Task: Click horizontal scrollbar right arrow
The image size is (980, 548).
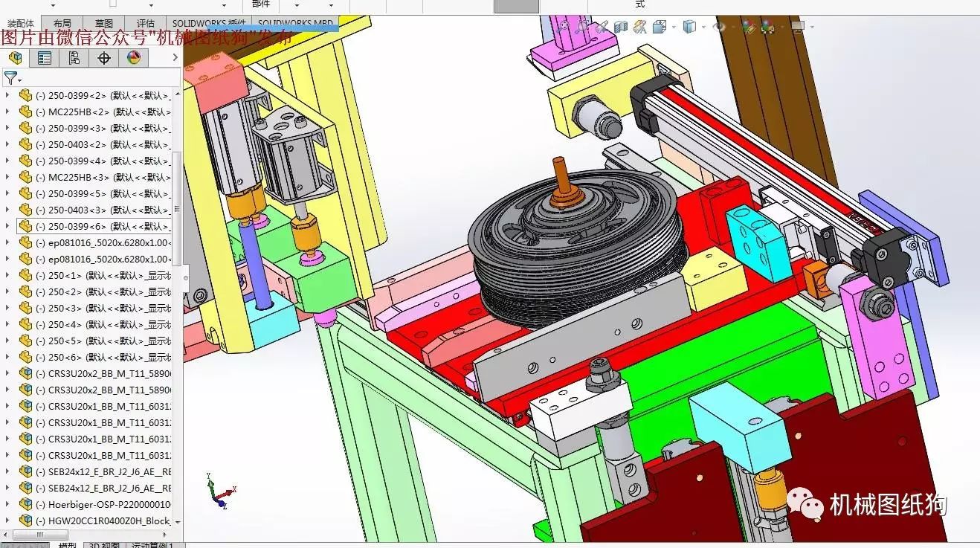Action: point(166,535)
